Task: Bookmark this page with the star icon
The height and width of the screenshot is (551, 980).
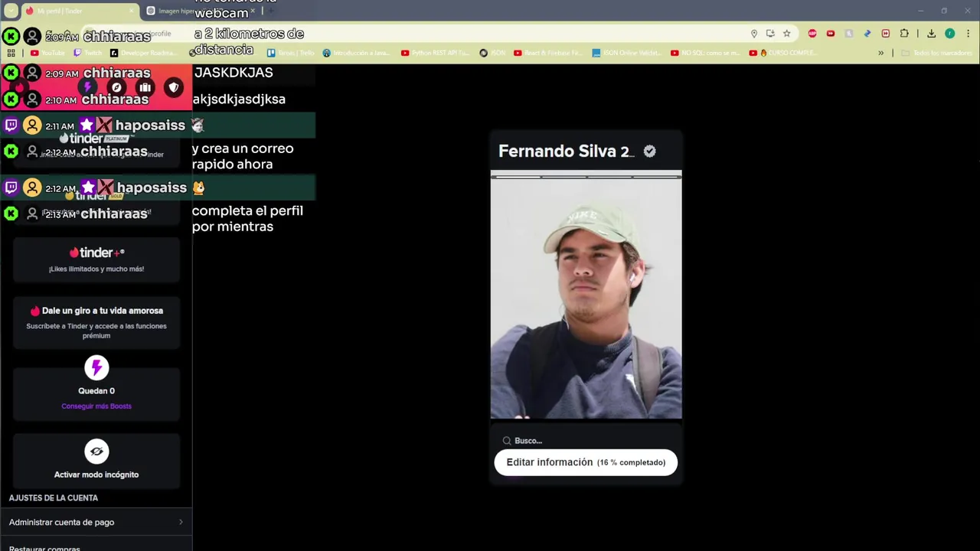Action: (x=786, y=34)
